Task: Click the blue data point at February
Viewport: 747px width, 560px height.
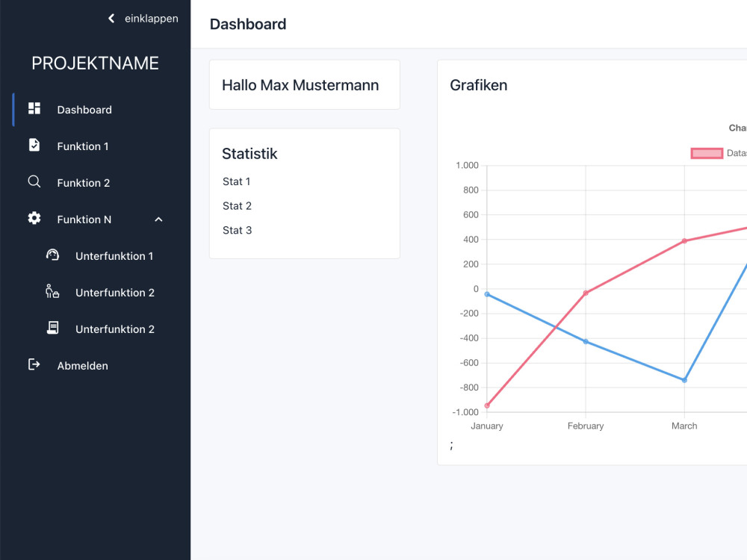Action: 586,341
